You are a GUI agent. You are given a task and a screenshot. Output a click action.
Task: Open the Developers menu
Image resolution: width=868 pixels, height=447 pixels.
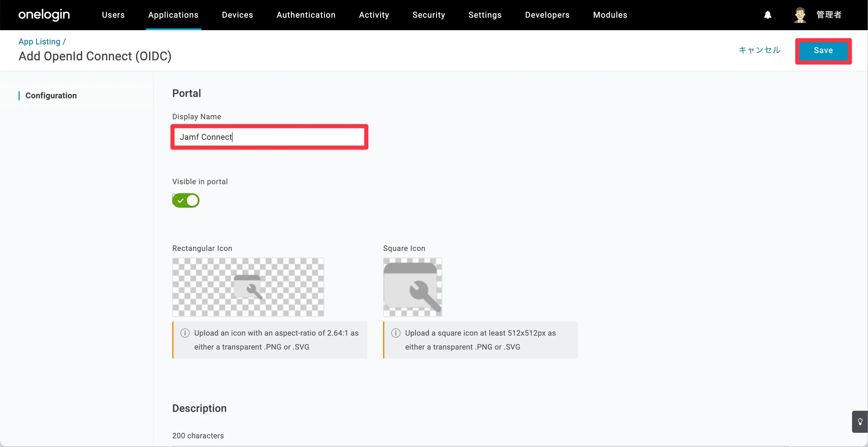pos(547,15)
